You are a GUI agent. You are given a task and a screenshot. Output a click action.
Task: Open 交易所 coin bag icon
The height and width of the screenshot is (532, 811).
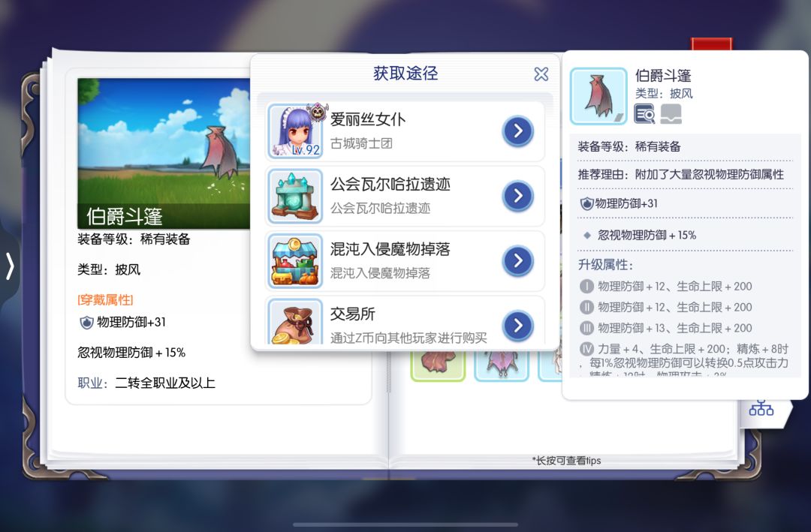[295, 322]
